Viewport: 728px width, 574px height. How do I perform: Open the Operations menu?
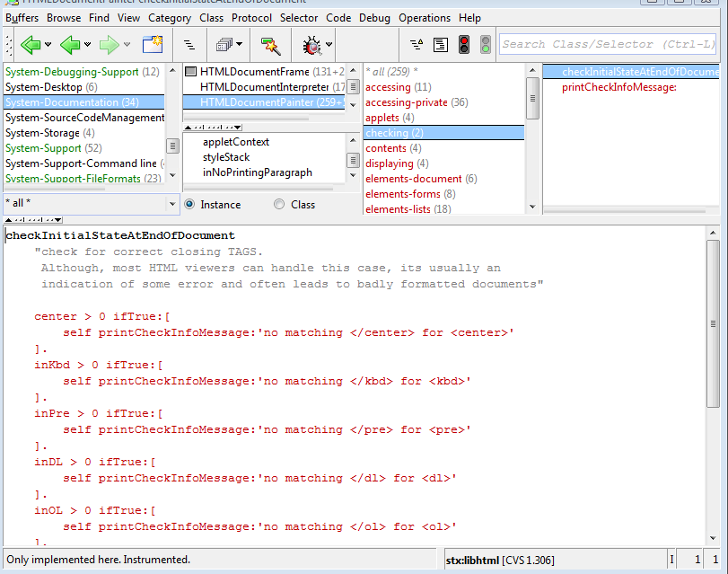point(425,18)
